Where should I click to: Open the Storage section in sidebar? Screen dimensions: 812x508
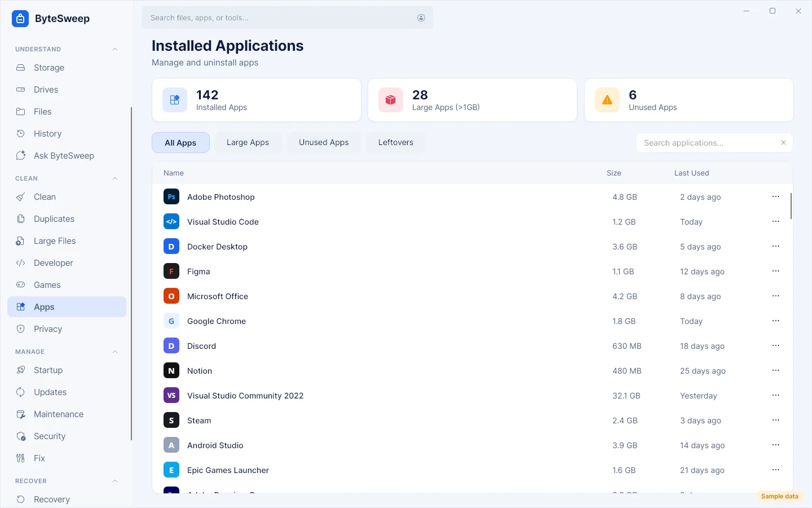pyautogui.click(x=67, y=68)
